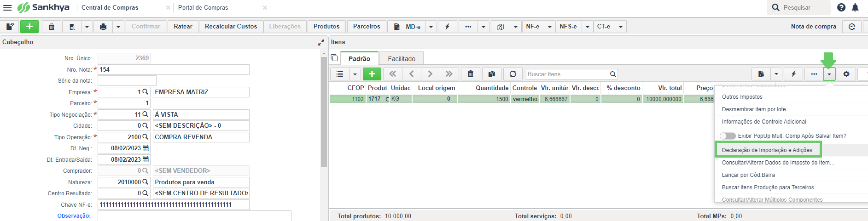Expand the CT-e dropdown arrow
868x221 pixels.
pyautogui.click(x=621, y=27)
